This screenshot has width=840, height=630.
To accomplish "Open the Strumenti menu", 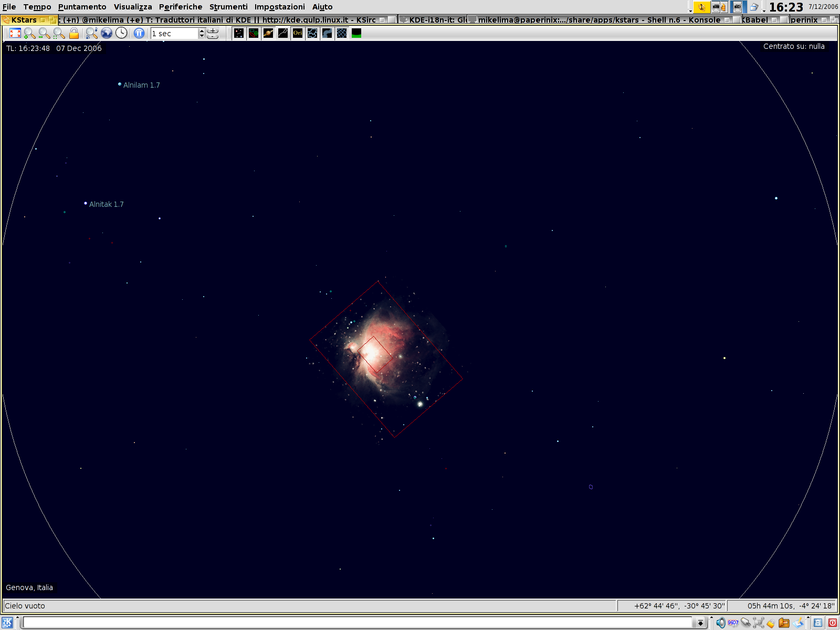I will pos(228,7).
